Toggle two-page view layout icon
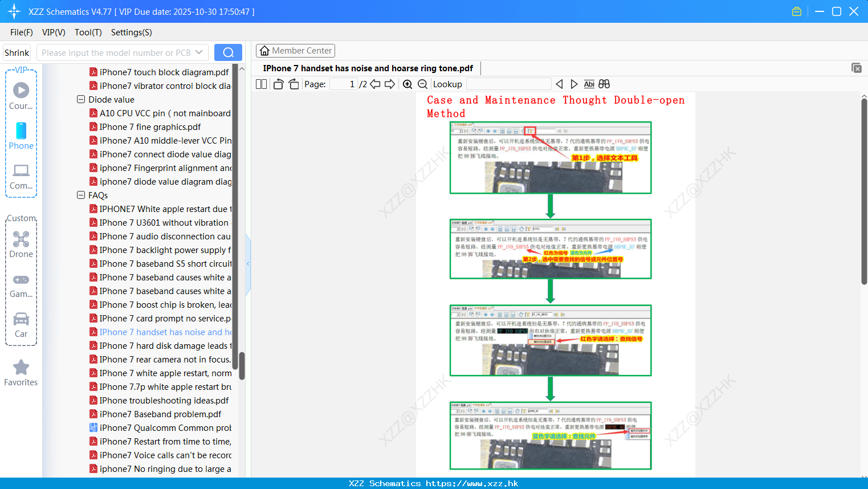The width and height of the screenshot is (868, 489). click(261, 84)
